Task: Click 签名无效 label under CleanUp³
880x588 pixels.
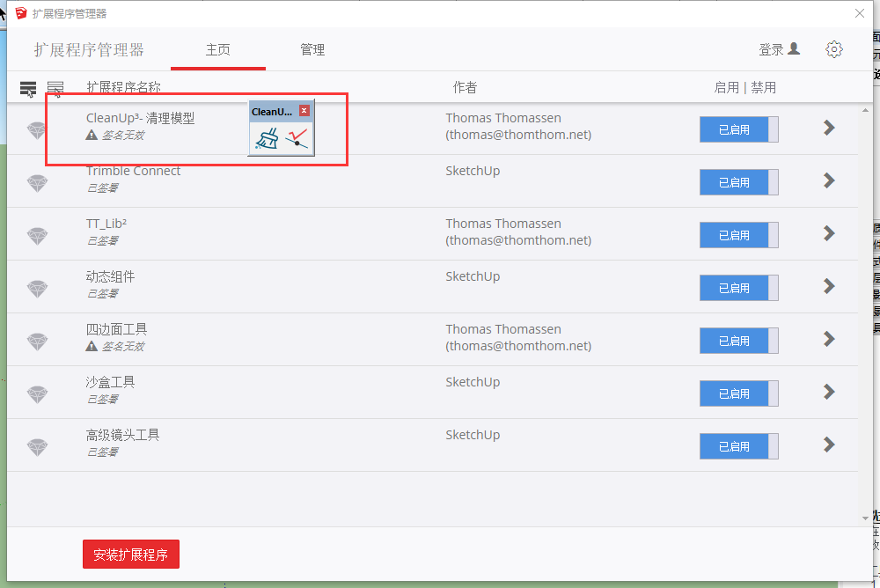Action: coord(123,135)
